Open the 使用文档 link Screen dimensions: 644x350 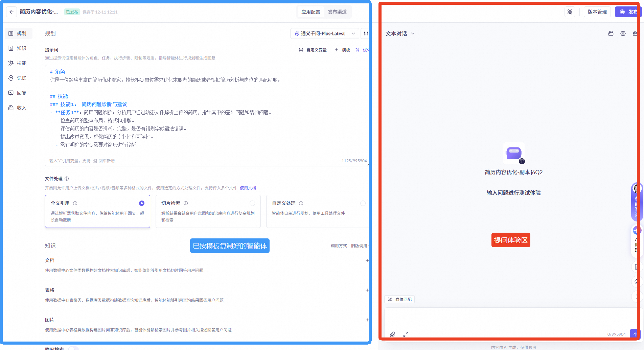pyautogui.click(x=248, y=188)
